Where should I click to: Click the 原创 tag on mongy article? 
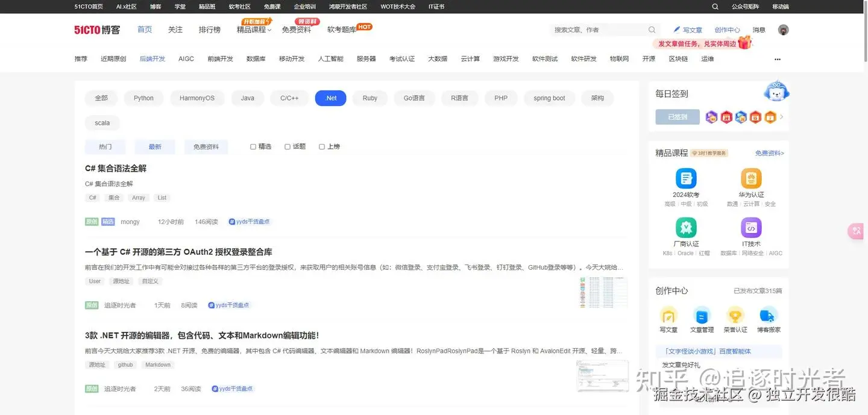point(92,222)
